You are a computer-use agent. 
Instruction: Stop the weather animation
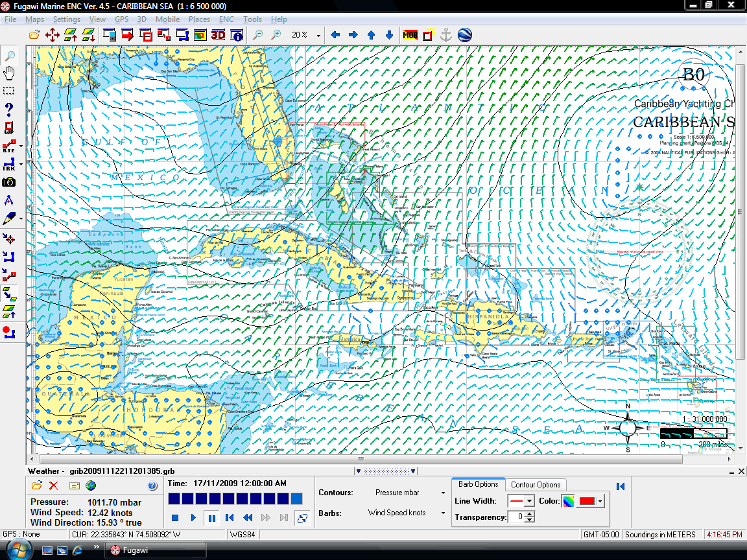pos(175,518)
